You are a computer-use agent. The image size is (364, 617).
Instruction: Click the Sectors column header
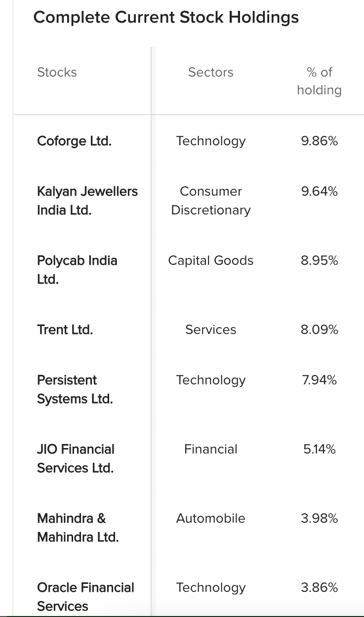210,73
